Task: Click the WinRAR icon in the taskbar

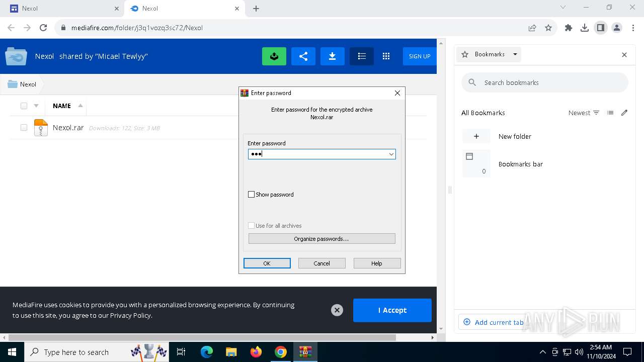Action: (x=305, y=352)
